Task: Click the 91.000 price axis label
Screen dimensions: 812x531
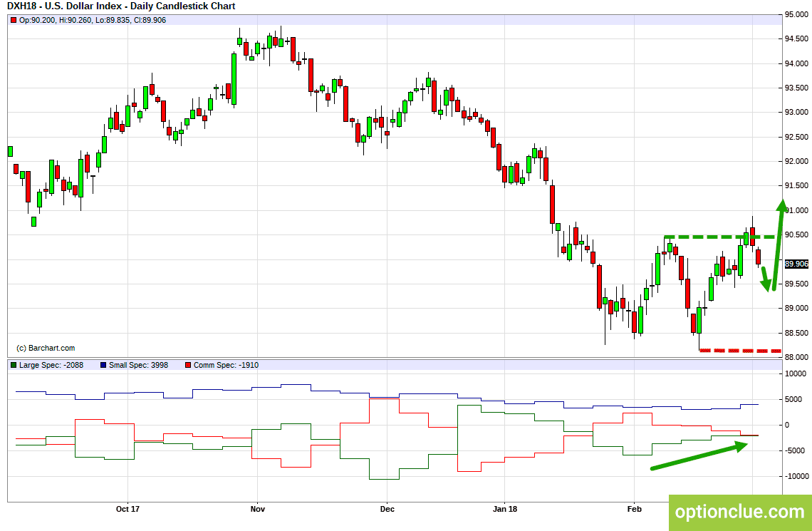Action: pyautogui.click(x=797, y=210)
